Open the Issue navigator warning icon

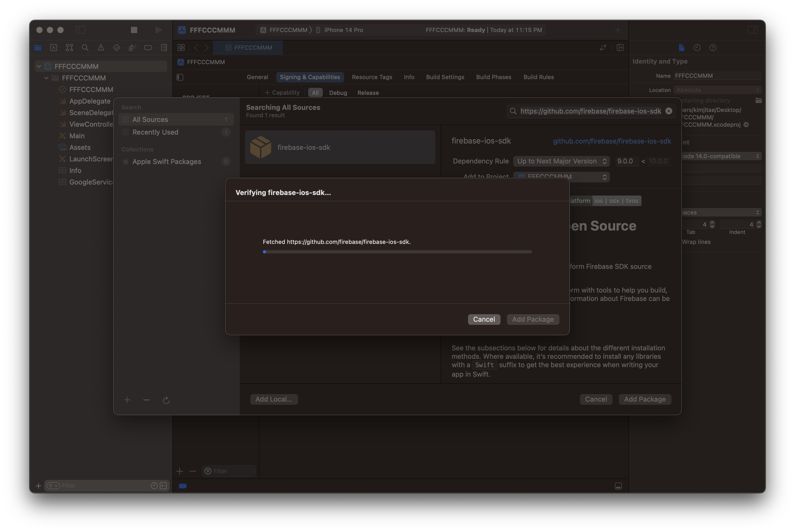101,48
